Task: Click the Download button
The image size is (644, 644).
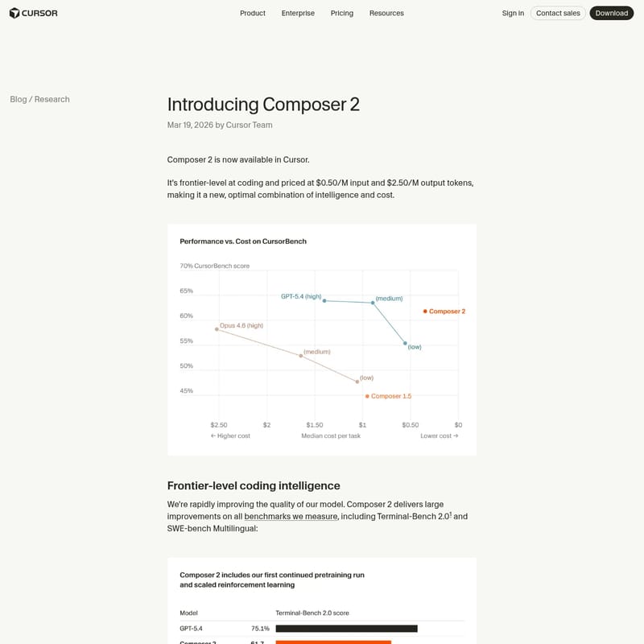Action: tap(612, 13)
